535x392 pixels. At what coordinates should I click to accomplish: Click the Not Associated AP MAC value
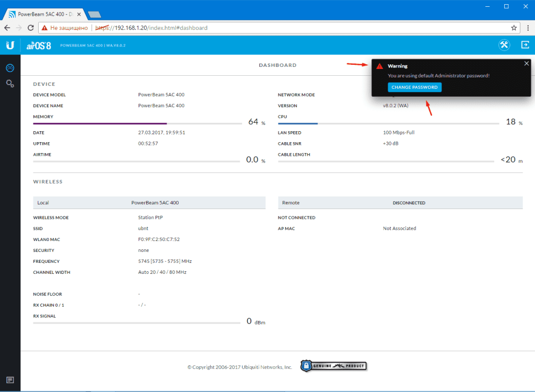coord(399,228)
